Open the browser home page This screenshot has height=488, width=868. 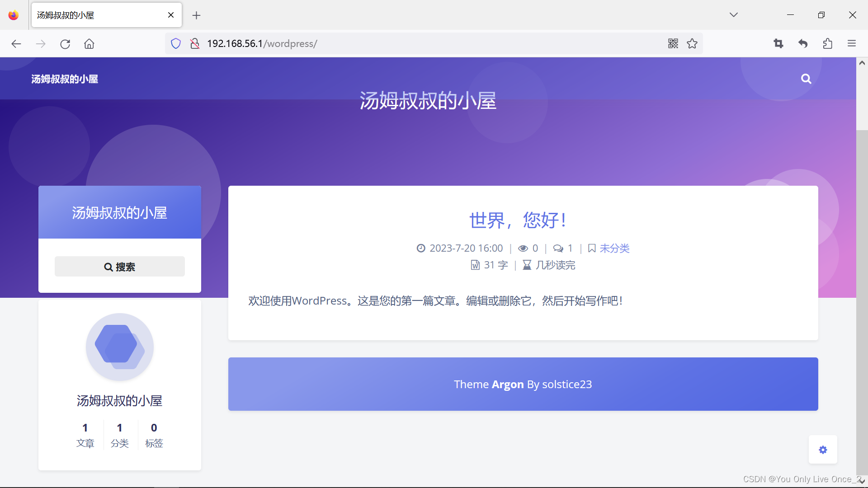click(x=89, y=44)
